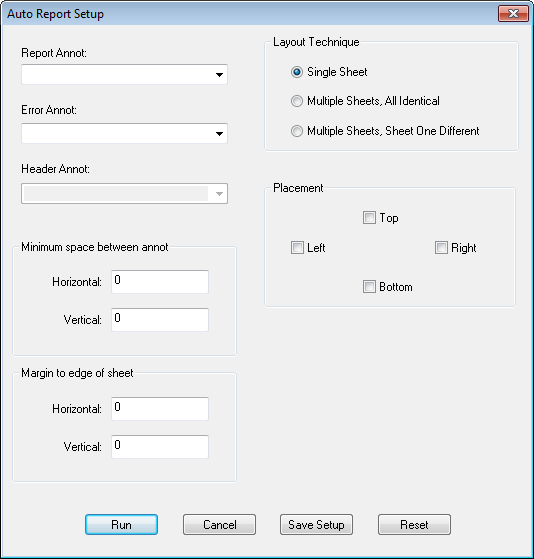This screenshot has width=534, height=559.
Task: Close the Auto Report Setup dialog
Action: point(513,14)
